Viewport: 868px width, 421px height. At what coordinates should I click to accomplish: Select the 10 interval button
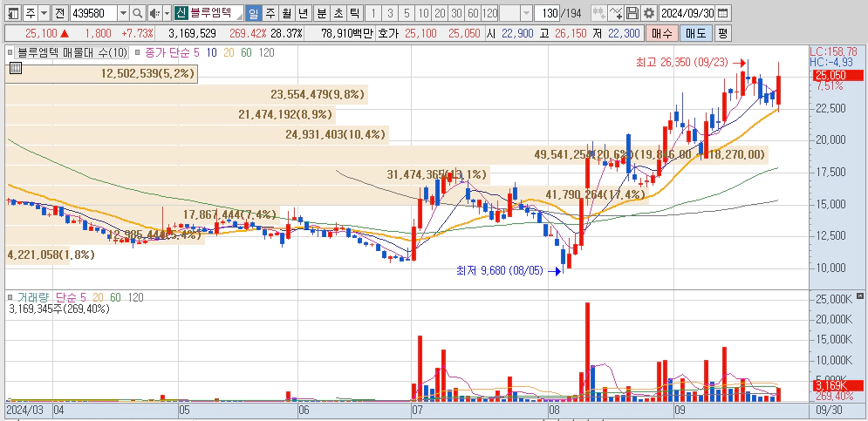tap(423, 13)
